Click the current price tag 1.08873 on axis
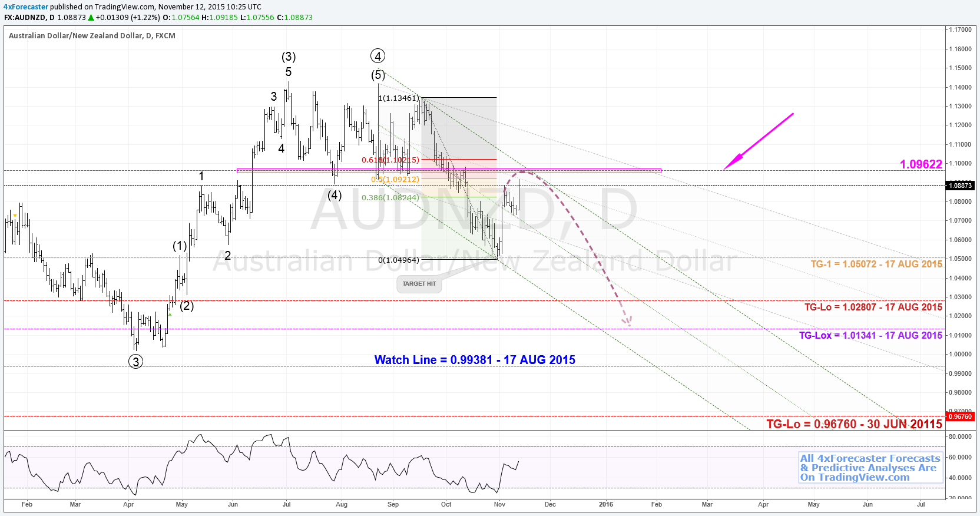Image resolution: width=980 pixels, height=516 pixels. pos(960,186)
